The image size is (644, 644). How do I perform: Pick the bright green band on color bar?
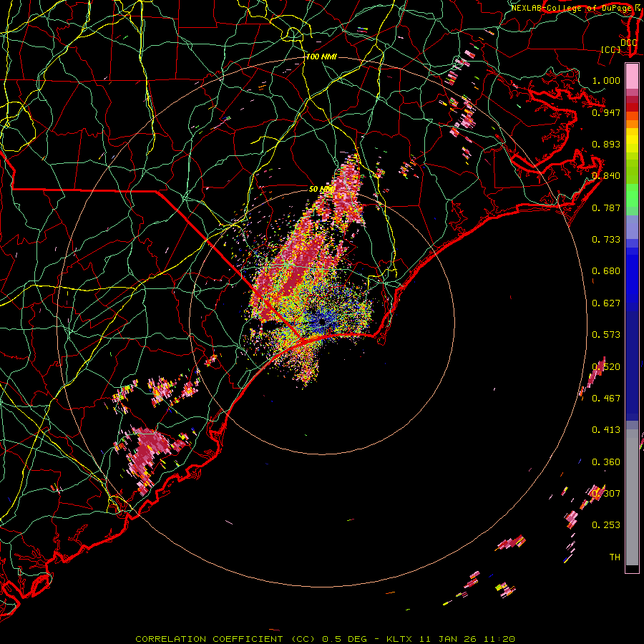pyautogui.click(x=632, y=195)
